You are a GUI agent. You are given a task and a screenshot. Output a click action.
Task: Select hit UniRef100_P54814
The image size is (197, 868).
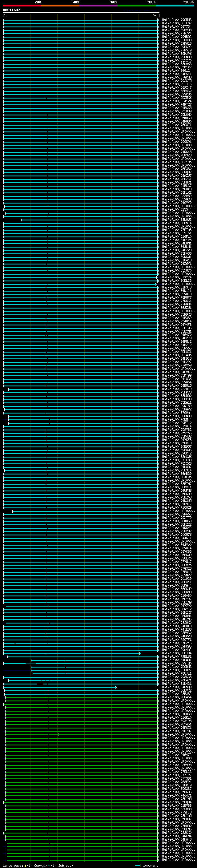pos(177,321)
